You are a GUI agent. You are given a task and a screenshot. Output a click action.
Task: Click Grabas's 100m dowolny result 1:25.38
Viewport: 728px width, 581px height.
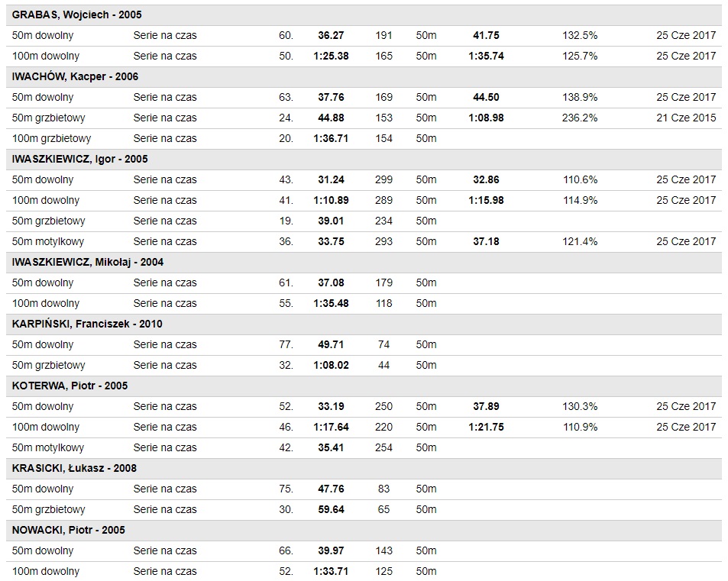(331, 56)
